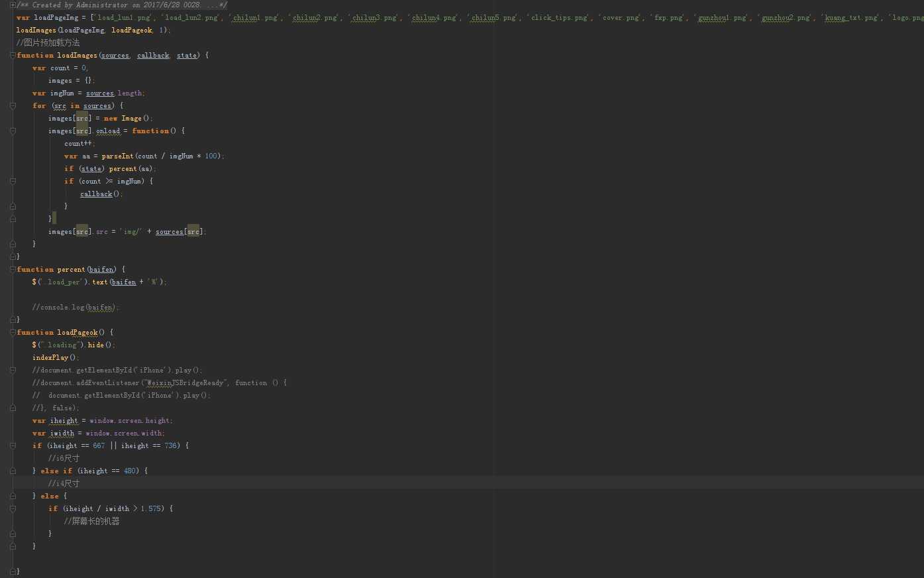Click the 1.575 ratio value
Viewport: 924px width, 578px height.
(x=150, y=508)
